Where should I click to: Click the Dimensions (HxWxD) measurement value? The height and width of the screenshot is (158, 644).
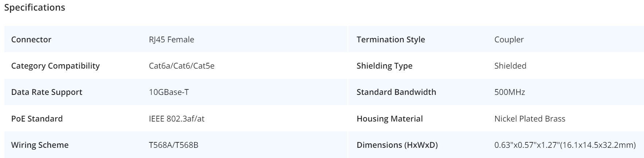click(565, 145)
